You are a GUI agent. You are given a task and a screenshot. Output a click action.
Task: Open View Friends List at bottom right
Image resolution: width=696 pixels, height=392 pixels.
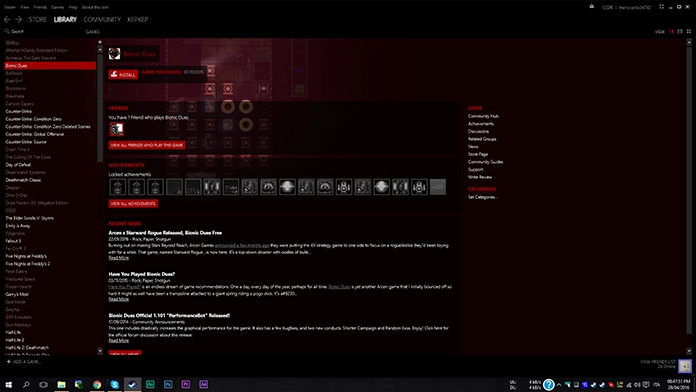(x=657, y=362)
